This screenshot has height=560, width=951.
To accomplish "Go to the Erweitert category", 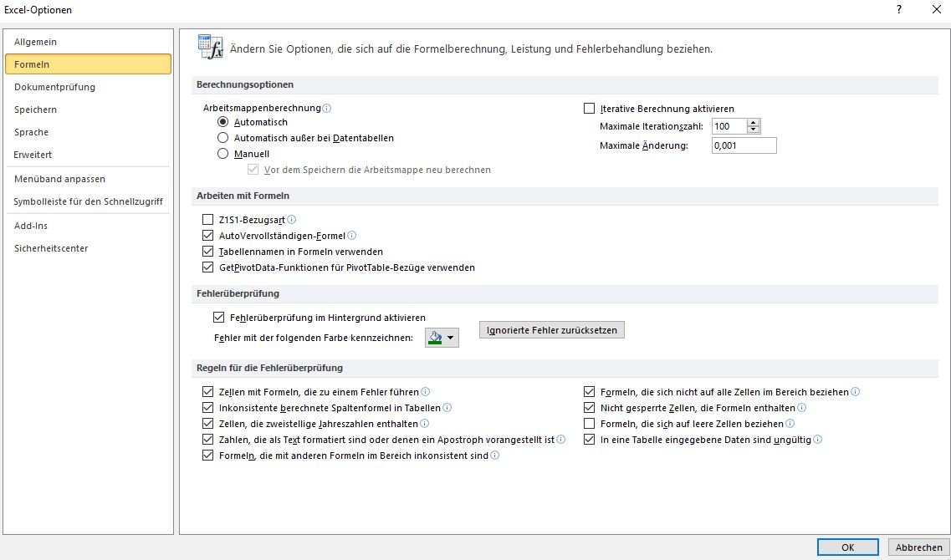I will click(88, 155).
